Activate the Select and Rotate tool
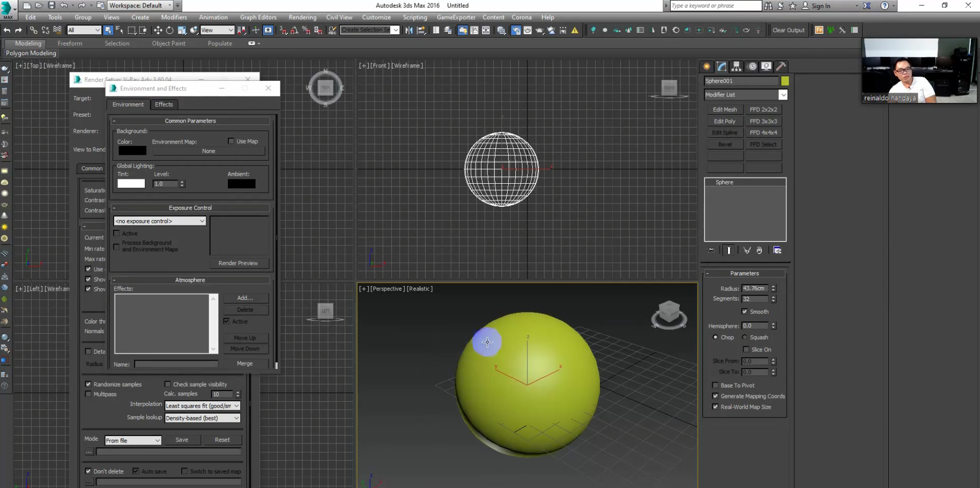 pos(169,30)
